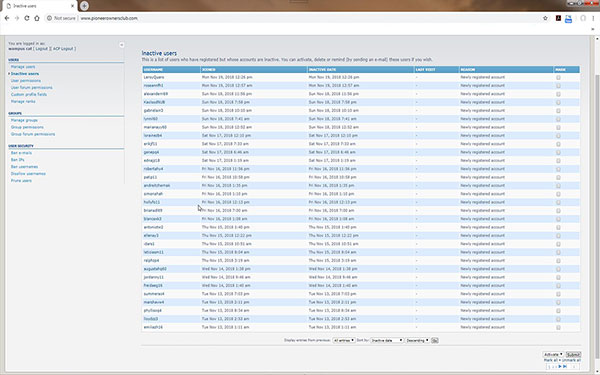Open the Descending sort order dropdown
Screen dimensions: 600x375
click(x=417, y=340)
